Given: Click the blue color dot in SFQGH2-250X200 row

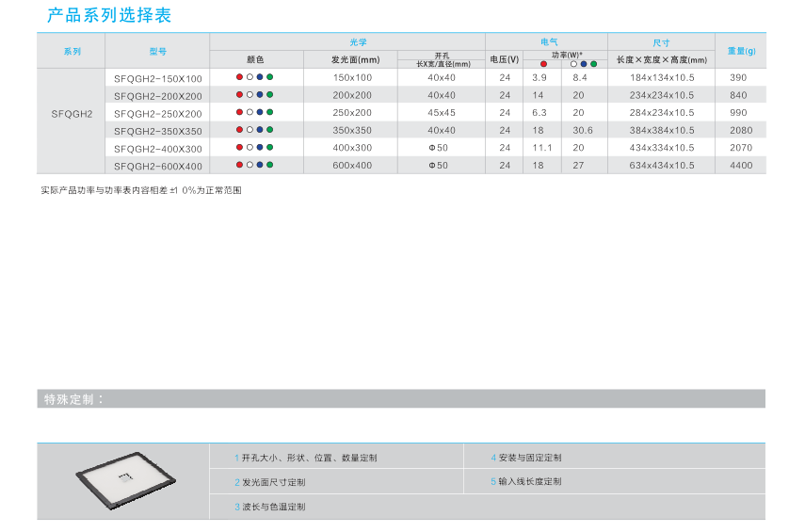Looking at the screenshot, I should 260,112.
